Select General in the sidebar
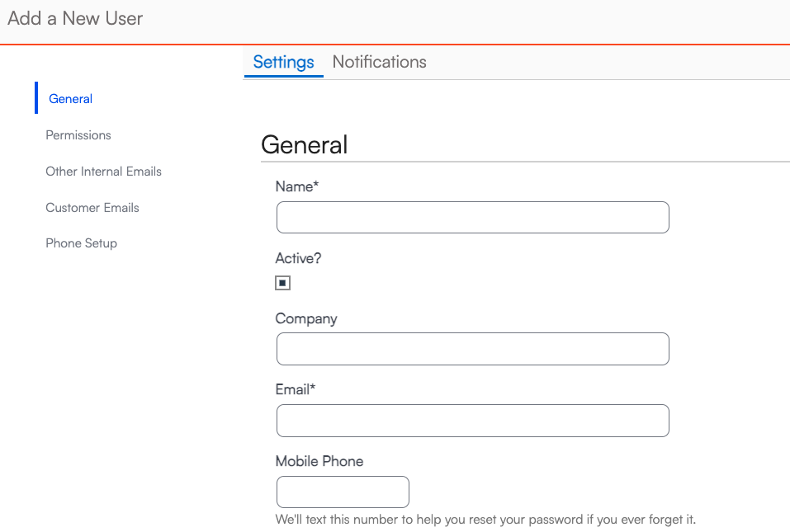The height and width of the screenshot is (532, 790). tap(70, 99)
